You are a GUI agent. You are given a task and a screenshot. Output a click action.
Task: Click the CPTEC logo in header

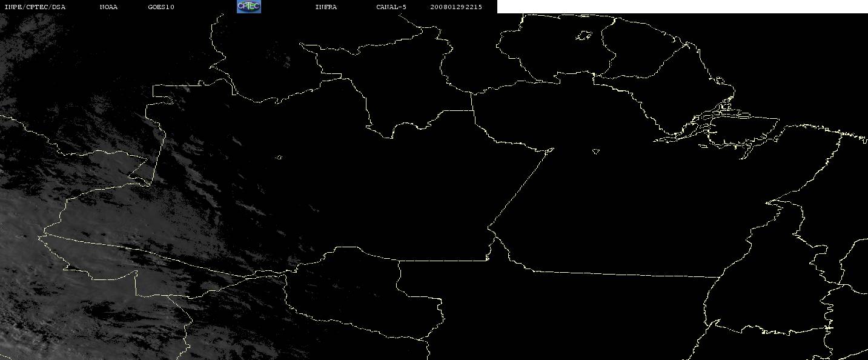pos(248,7)
